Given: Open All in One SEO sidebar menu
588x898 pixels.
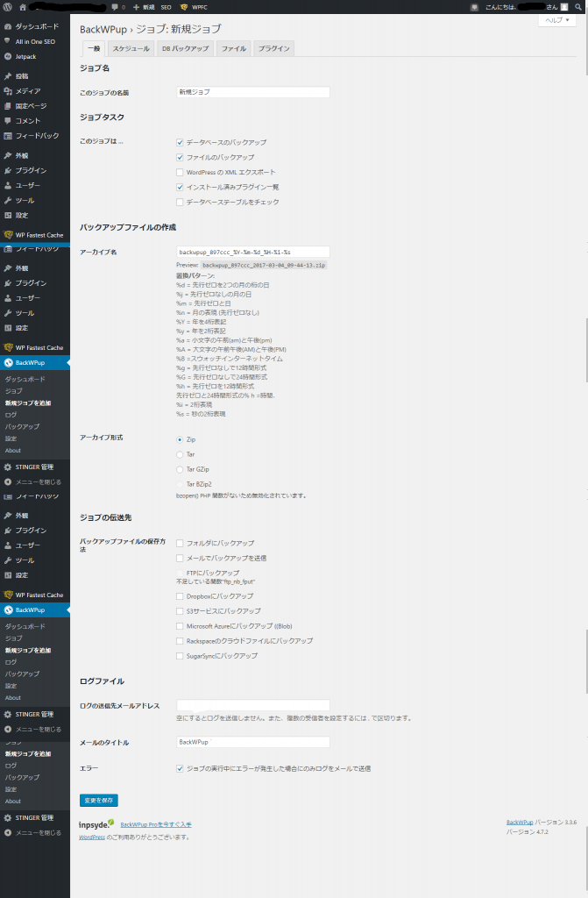Looking at the screenshot, I should (x=35, y=41).
